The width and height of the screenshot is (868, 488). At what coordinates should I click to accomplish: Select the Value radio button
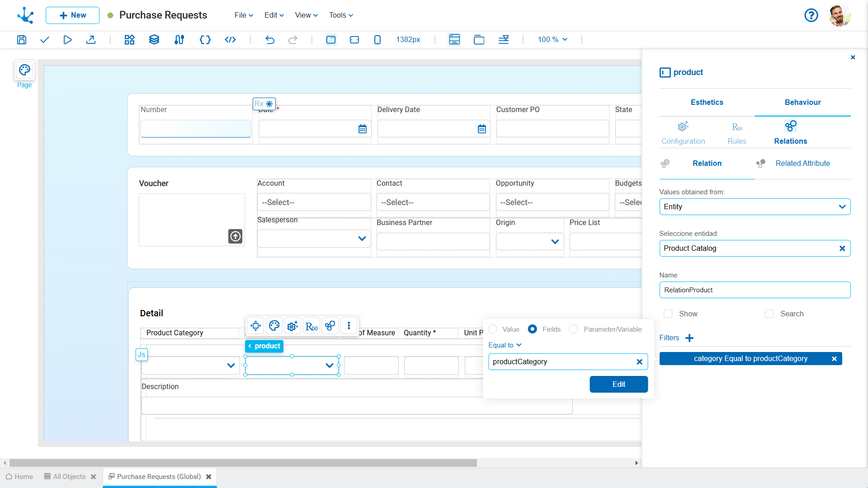coord(493,329)
